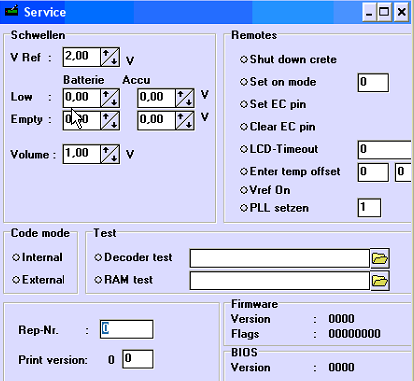Viewport: 414px width, 381px height.
Task: Click BIOS Version value 0000
Action: tap(341, 367)
